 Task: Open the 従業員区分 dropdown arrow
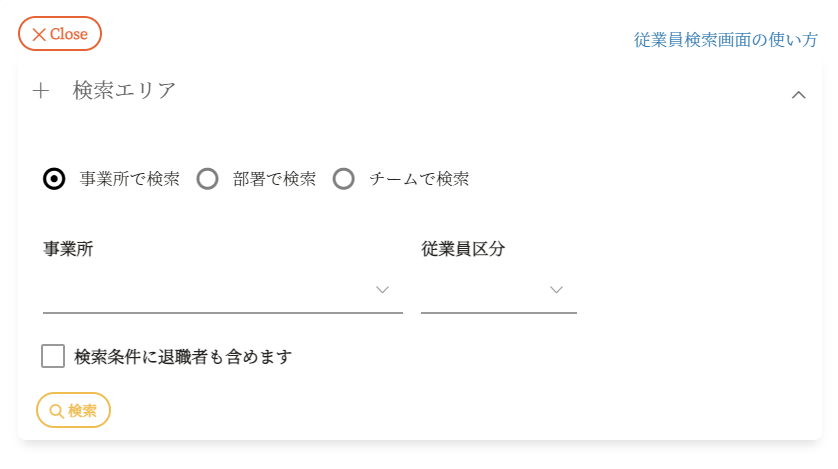tap(556, 290)
